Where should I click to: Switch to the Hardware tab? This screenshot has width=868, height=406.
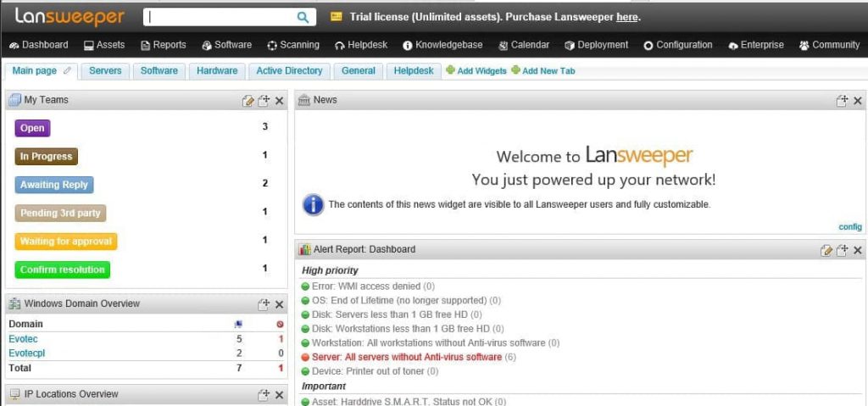(217, 71)
